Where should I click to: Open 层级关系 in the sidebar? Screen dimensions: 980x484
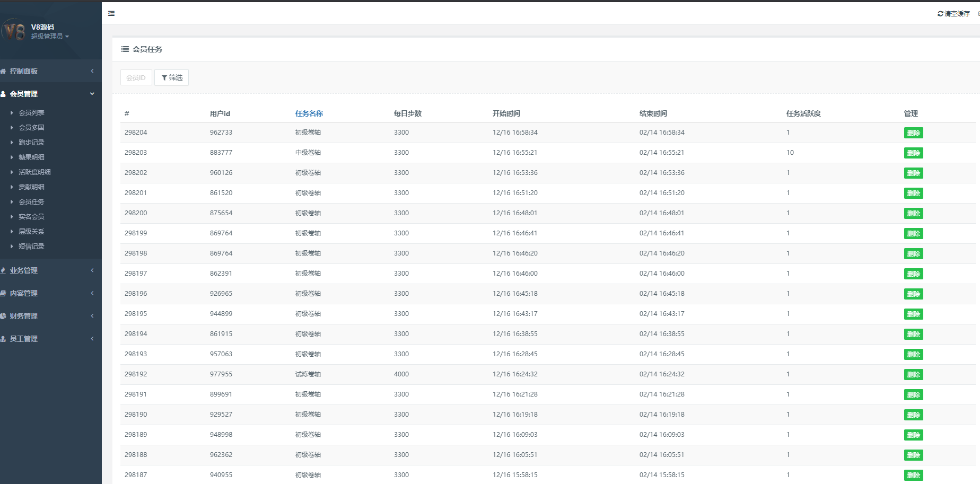pyautogui.click(x=31, y=232)
